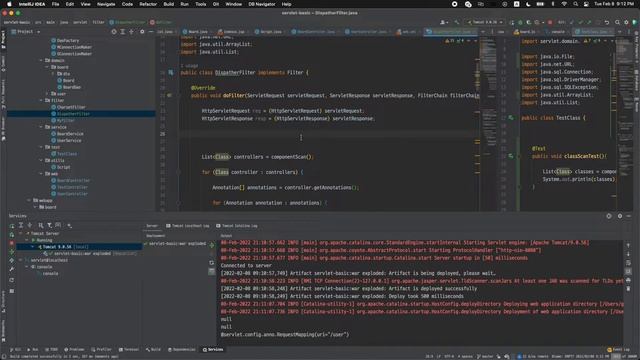Open the Profiler tool window button
The image size is (640, 360).
click(x=101, y=350)
